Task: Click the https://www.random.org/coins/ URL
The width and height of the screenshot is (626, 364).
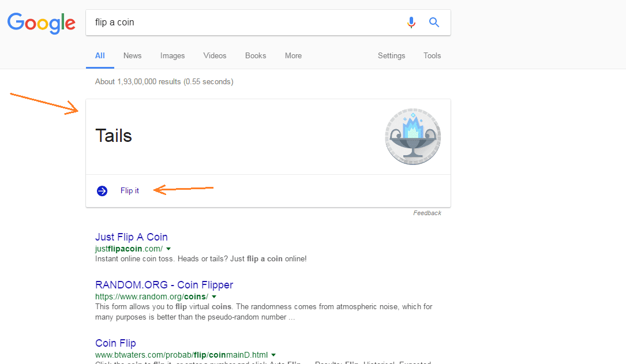Action: 152,297
